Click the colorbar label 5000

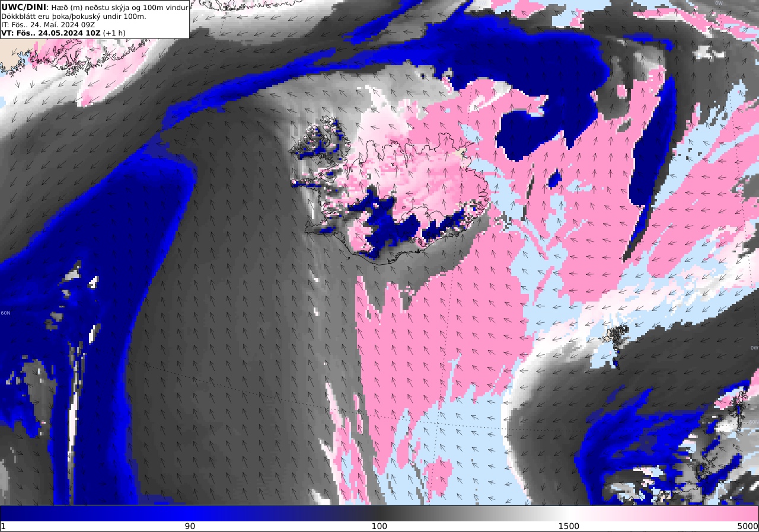748,526
